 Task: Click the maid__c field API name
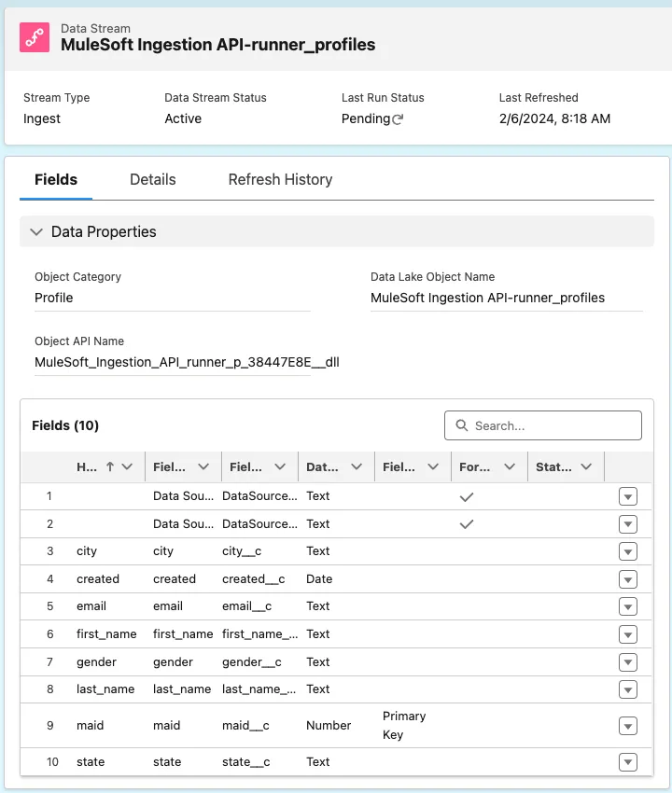pyautogui.click(x=245, y=726)
